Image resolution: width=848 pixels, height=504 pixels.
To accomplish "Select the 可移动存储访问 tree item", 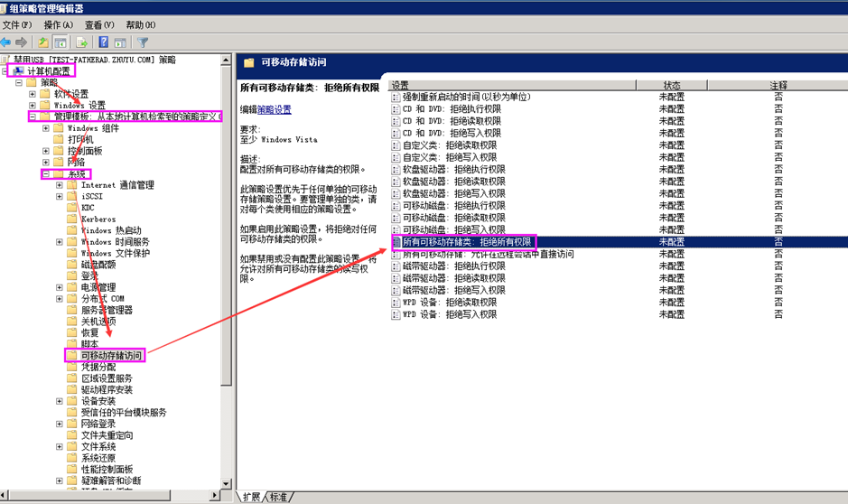I will pyautogui.click(x=111, y=355).
